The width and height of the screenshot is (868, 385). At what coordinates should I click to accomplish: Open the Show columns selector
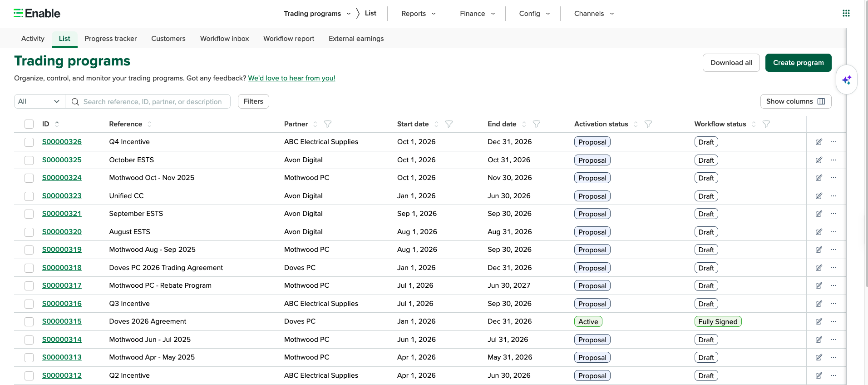(x=796, y=101)
